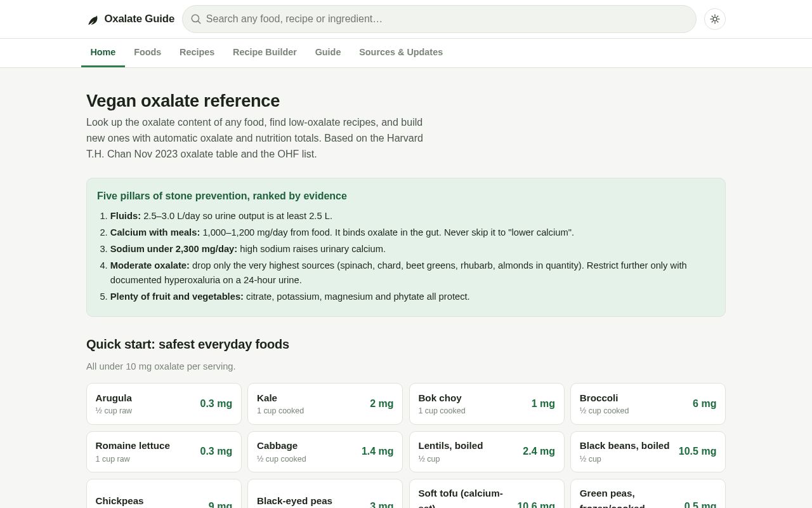812x508 pixels.
Task: Select the Bok choy card
Action: [487, 404]
